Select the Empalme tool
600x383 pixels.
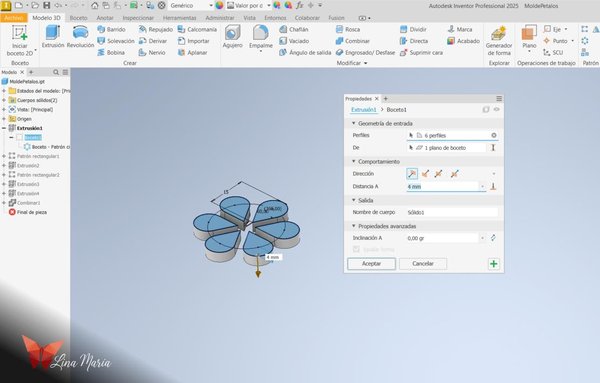click(x=261, y=37)
